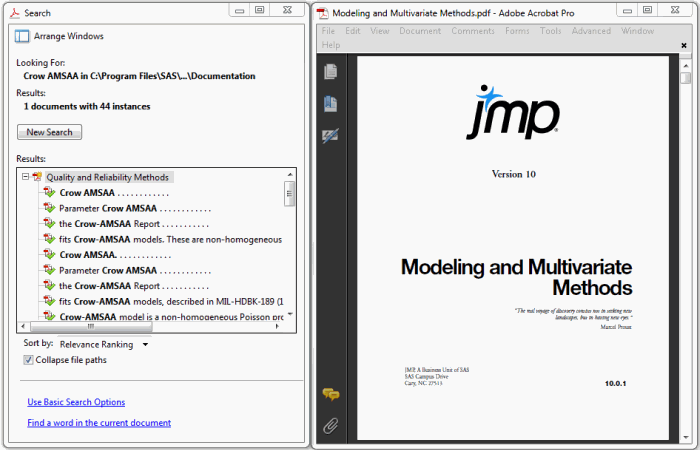Select the second 'the Crow-AMSAA Report' result
This screenshot has height=450, width=700.
pos(134,286)
